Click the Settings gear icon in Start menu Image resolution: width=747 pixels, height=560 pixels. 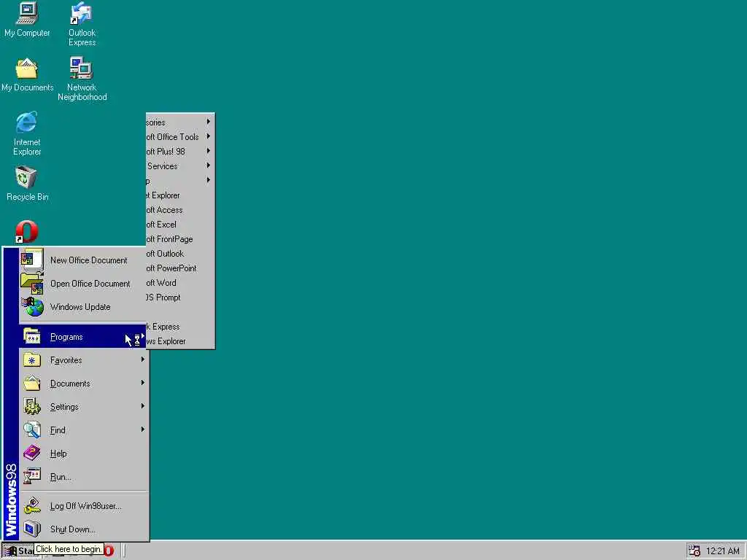(x=32, y=407)
